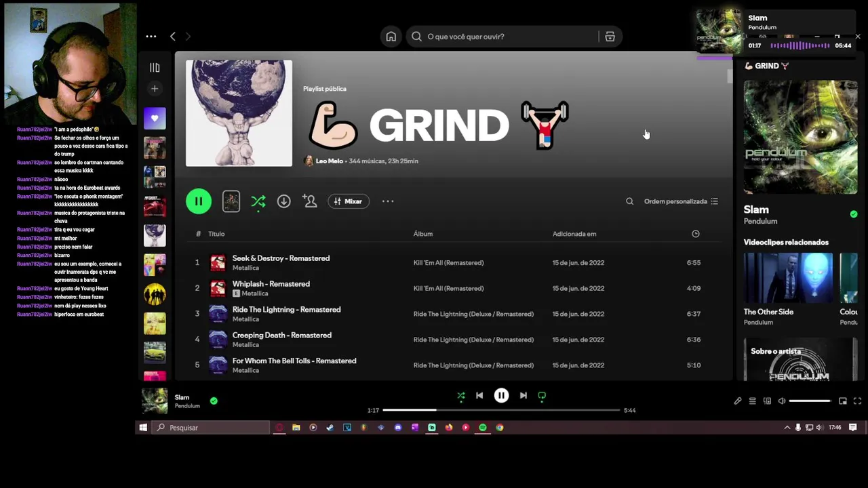Go back with the left arrow
This screenshot has height=488, width=868.
coord(172,37)
